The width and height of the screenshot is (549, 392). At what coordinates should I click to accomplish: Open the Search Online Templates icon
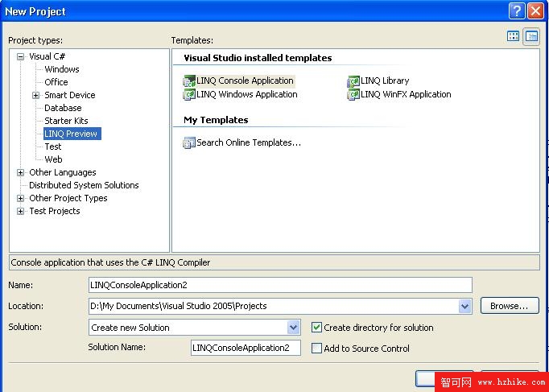click(x=189, y=142)
